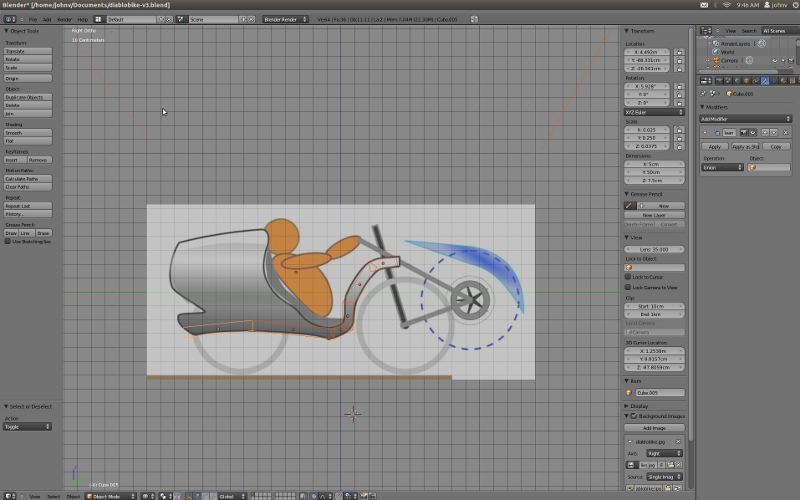The height and width of the screenshot is (500, 800).
Task: Enable Use Sketching Sessions checkbox
Action: pos(8,241)
